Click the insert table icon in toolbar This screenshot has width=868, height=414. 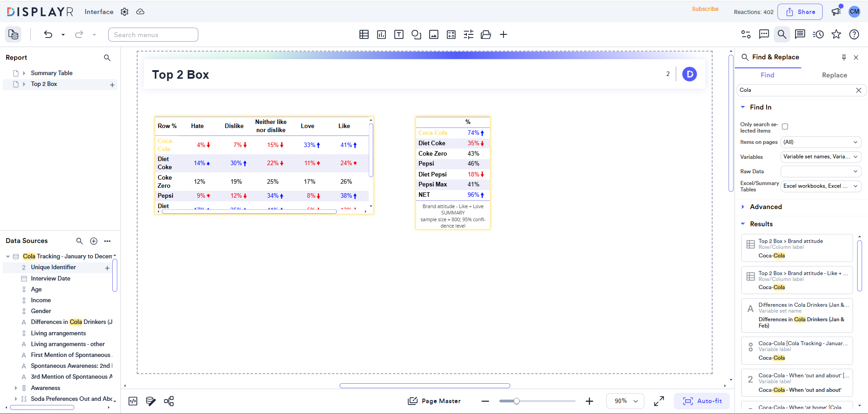364,35
